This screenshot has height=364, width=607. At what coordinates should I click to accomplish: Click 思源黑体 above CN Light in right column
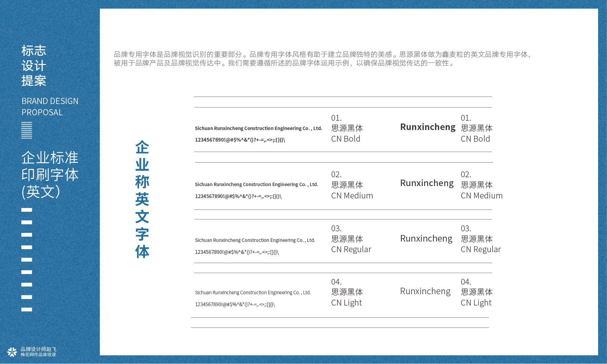pos(476,292)
